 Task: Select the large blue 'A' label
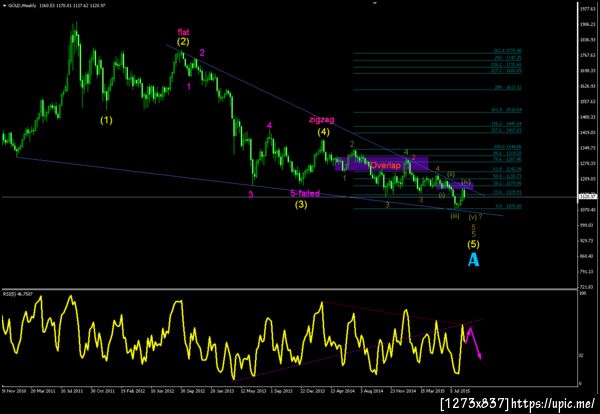(x=473, y=259)
